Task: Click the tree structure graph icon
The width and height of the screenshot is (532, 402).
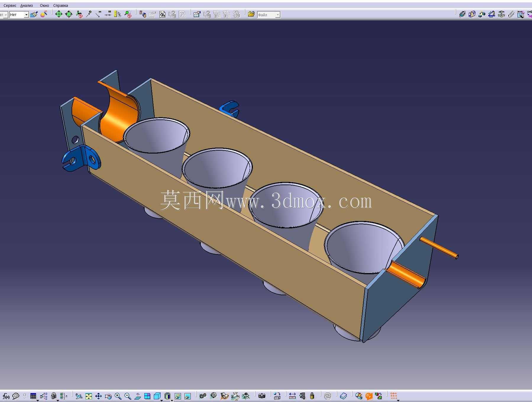Action: coord(43,396)
